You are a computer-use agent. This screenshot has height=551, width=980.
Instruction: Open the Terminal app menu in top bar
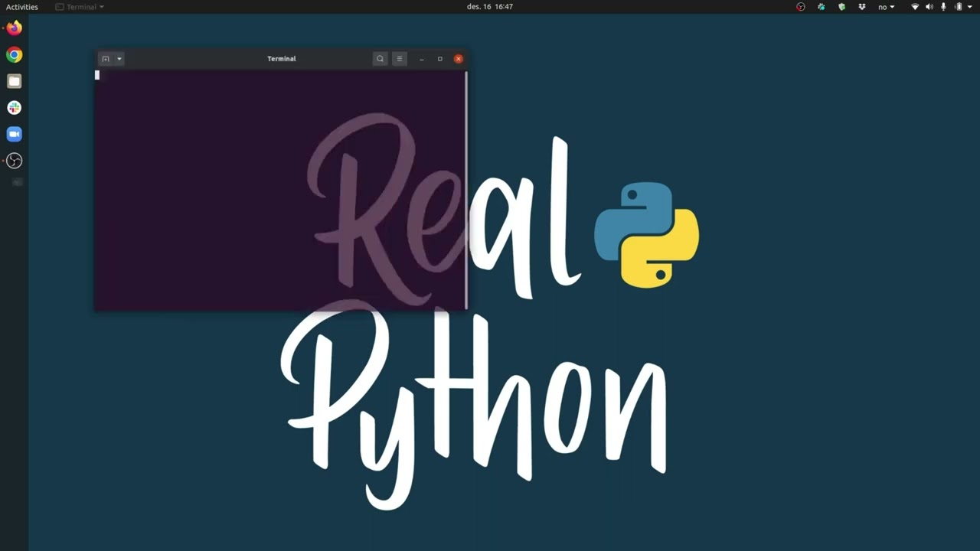coord(80,7)
